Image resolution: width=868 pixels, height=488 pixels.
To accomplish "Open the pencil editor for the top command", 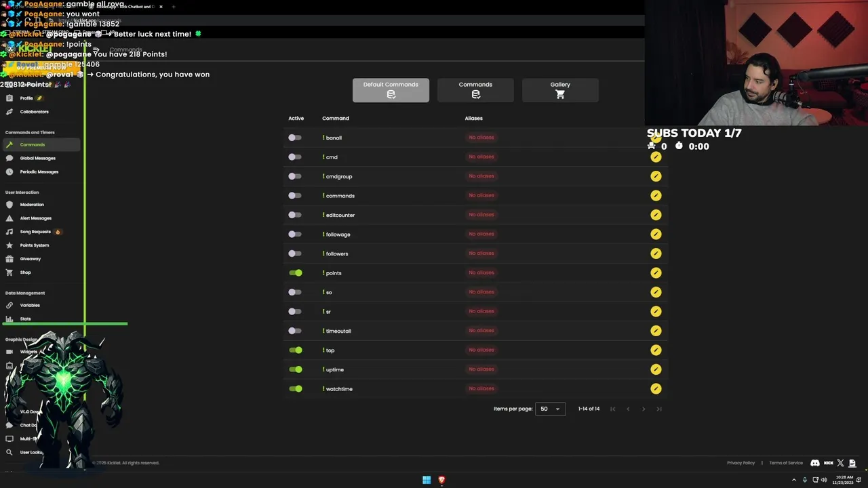I will (x=656, y=350).
